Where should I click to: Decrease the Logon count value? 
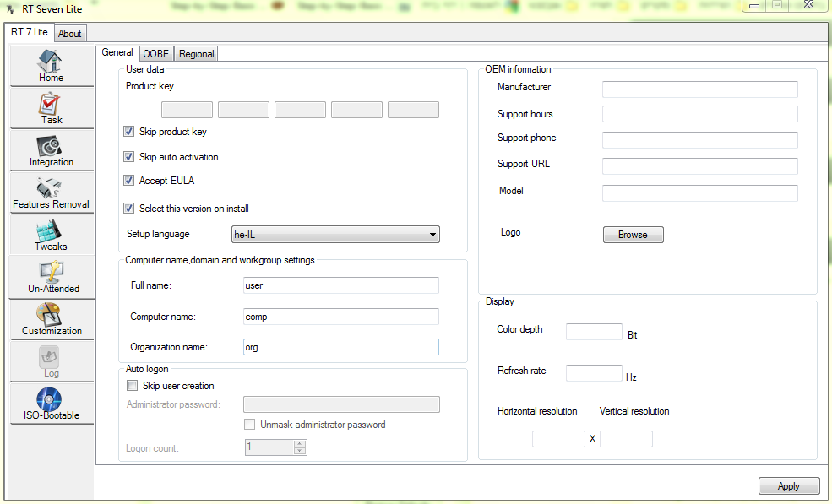[x=300, y=451]
